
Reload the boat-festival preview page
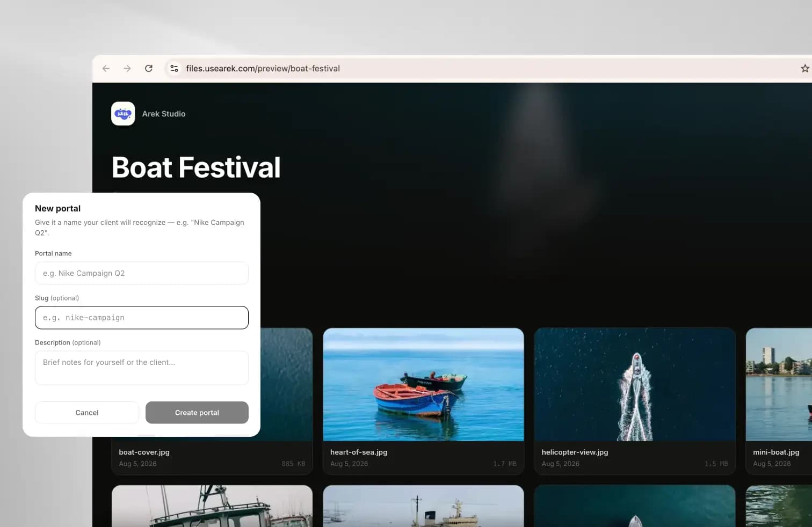pyautogui.click(x=149, y=69)
